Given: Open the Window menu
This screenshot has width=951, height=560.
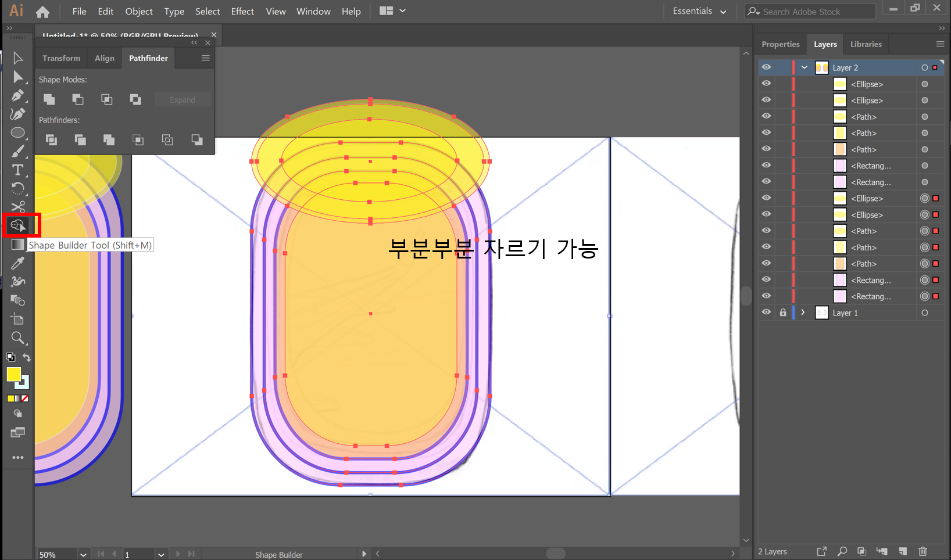Looking at the screenshot, I should pyautogui.click(x=313, y=11).
